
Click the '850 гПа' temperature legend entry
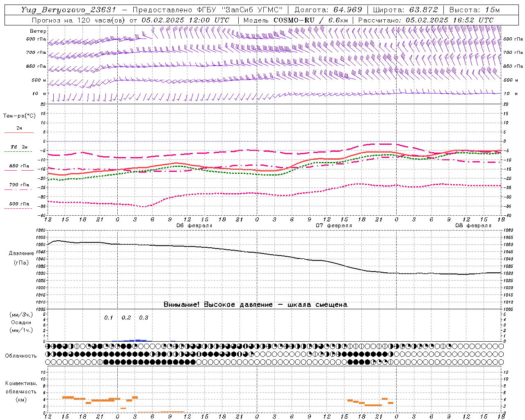(19, 166)
